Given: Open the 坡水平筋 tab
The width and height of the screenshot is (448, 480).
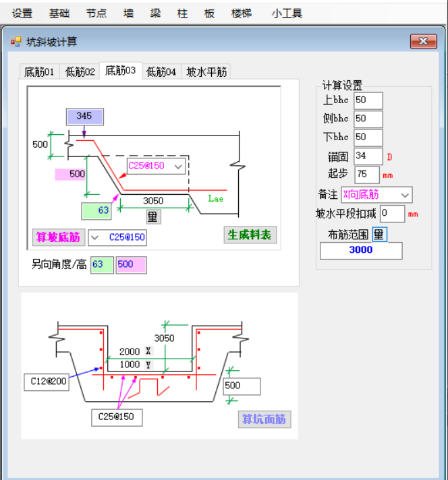Looking at the screenshot, I should click(206, 72).
